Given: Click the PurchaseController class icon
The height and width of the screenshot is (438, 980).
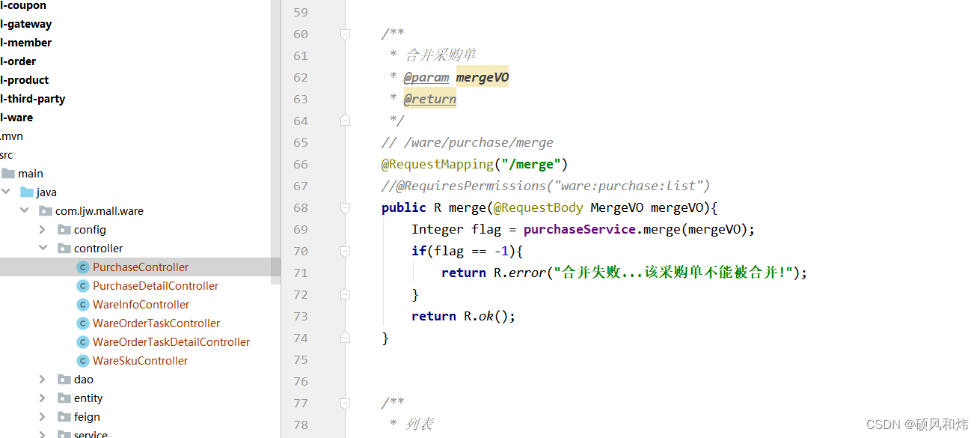Looking at the screenshot, I should coord(83,267).
